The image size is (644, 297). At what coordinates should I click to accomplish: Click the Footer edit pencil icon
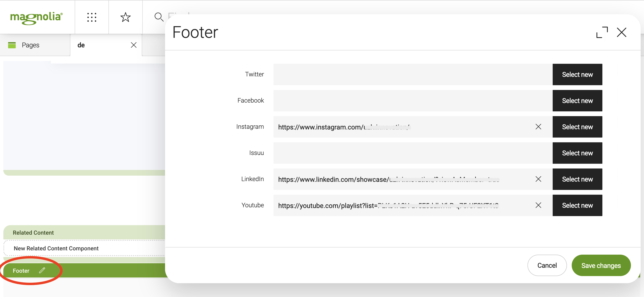coord(42,270)
